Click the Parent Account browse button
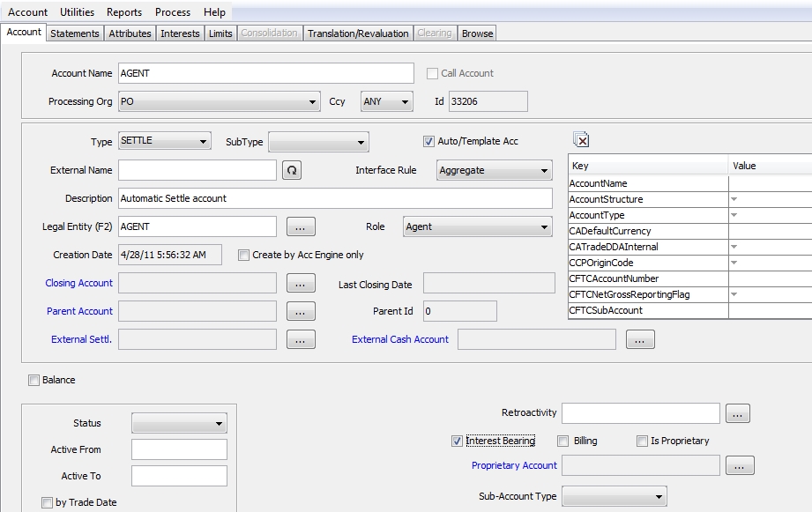Screen dimensions: 812x512 301,312
